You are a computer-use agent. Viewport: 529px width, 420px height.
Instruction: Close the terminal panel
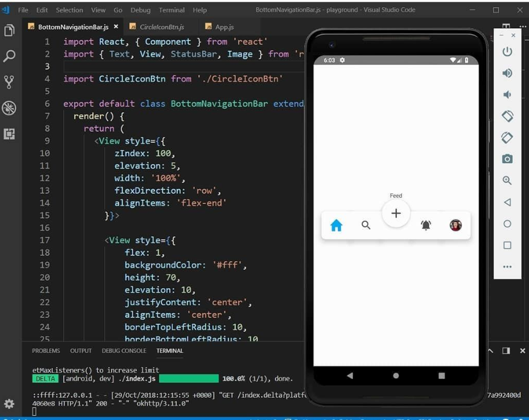(x=522, y=351)
